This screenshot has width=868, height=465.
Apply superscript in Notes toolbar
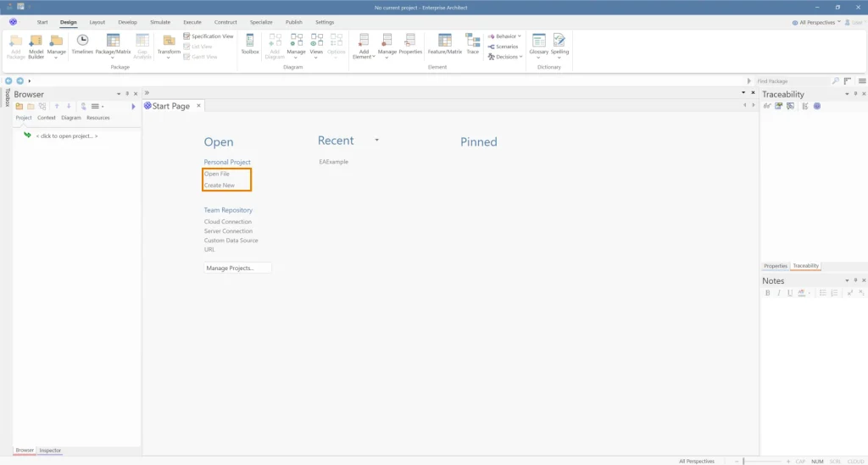[849, 293]
